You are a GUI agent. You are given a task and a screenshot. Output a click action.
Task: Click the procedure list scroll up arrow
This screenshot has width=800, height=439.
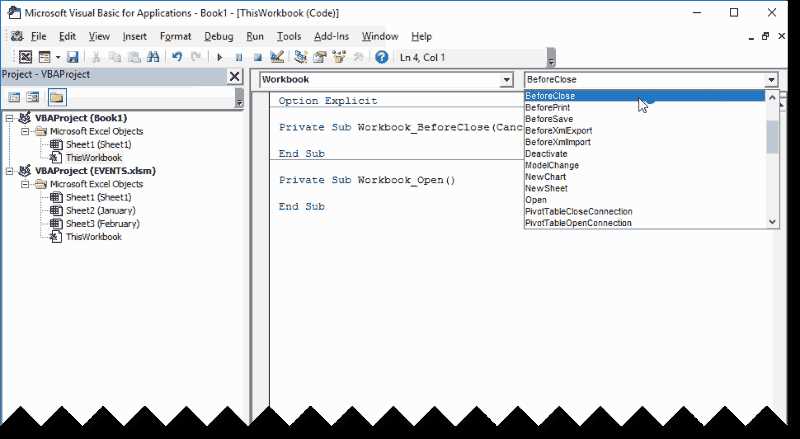point(772,97)
